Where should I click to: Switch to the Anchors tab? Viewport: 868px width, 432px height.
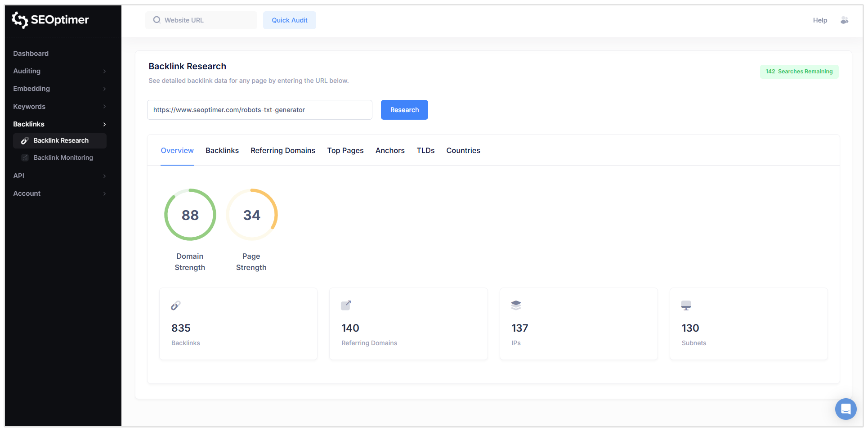point(389,150)
